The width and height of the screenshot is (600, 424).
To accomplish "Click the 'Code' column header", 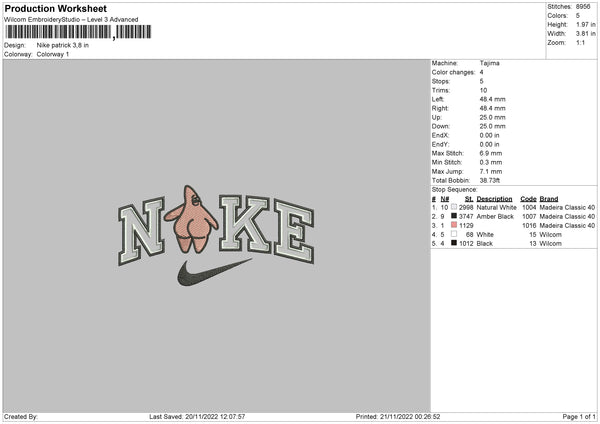I will (x=528, y=199).
